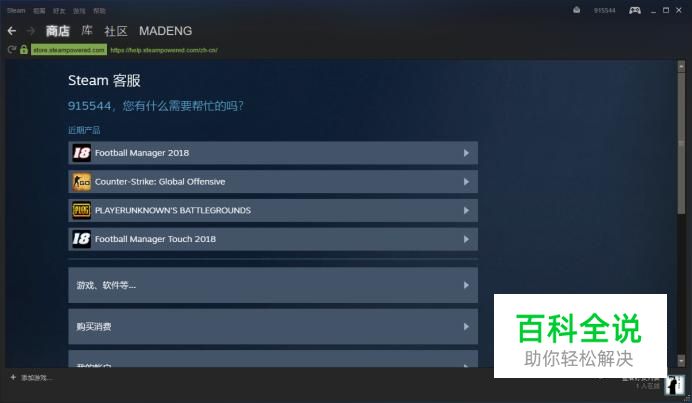
Task: Expand the Counter-Strike: Global Offensive row arrow
Action: (x=466, y=181)
